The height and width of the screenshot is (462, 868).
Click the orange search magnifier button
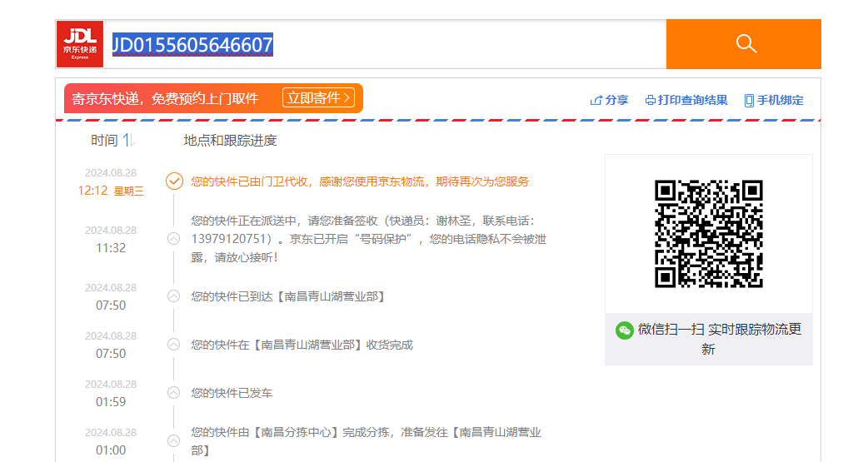tap(743, 44)
